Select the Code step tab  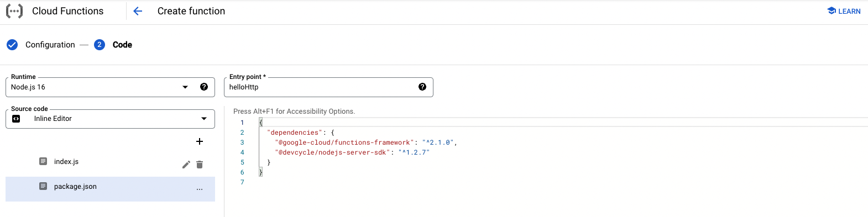[x=122, y=45]
